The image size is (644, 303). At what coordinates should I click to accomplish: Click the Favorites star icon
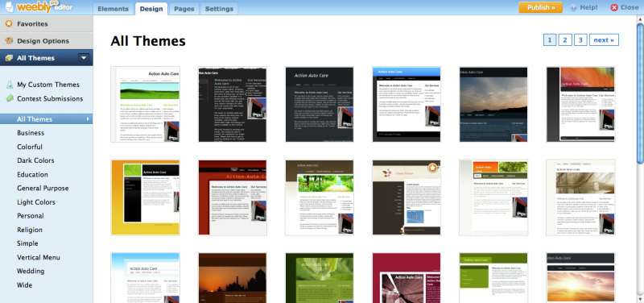(8, 24)
